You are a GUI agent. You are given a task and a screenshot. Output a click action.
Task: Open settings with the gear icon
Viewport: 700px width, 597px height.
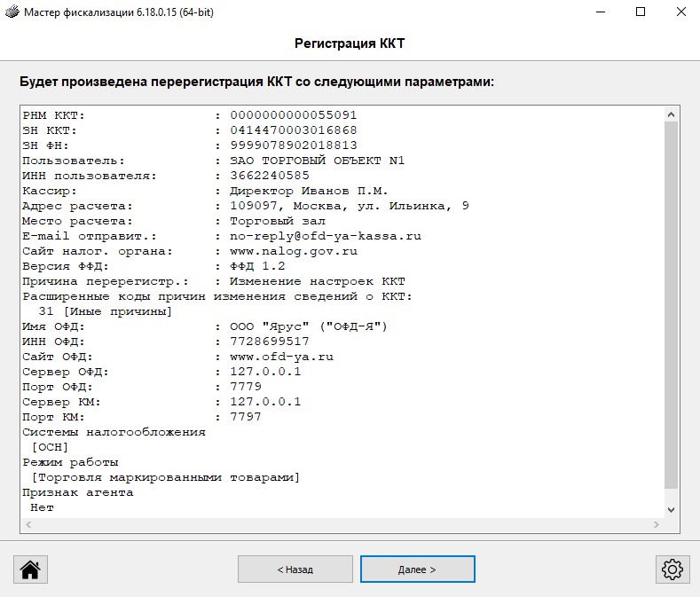(672, 569)
